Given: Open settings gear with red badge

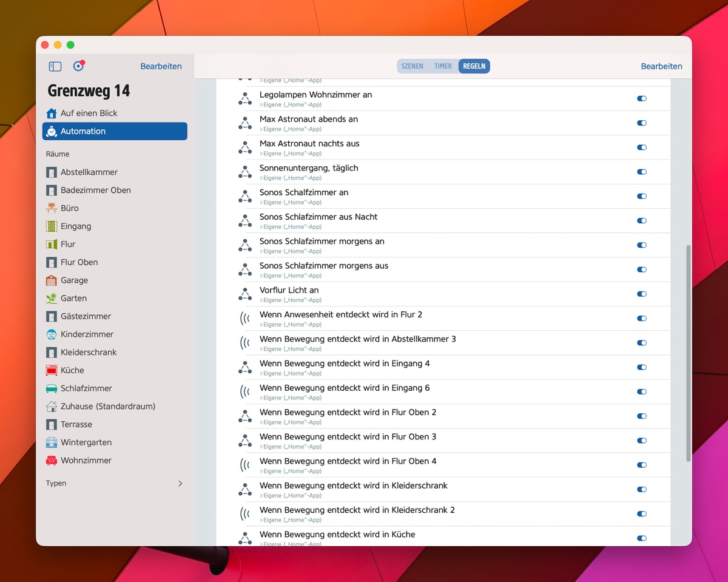Looking at the screenshot, I should pos(78,66).
